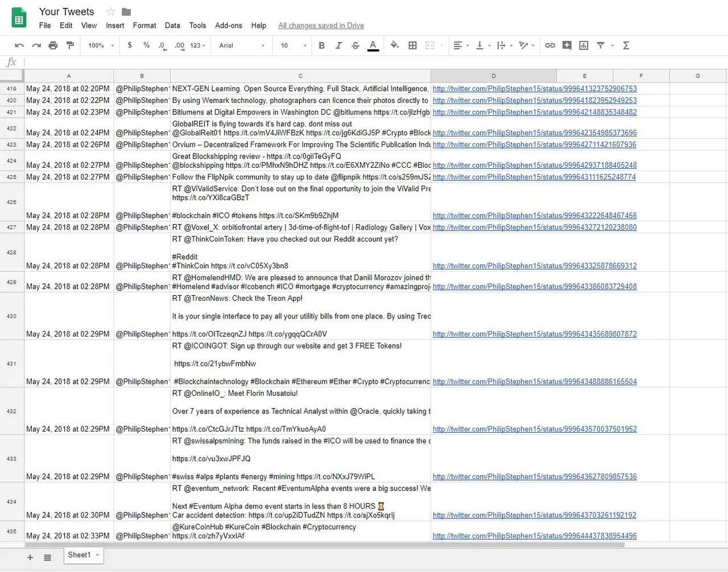Viewport: 728px width, 572px height.
Task: Open the 123 more formats dropdown
Action: tap(198, 45)
